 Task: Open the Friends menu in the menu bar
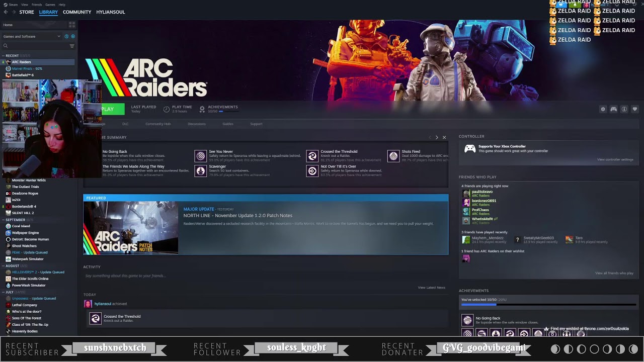pos(37,5)
